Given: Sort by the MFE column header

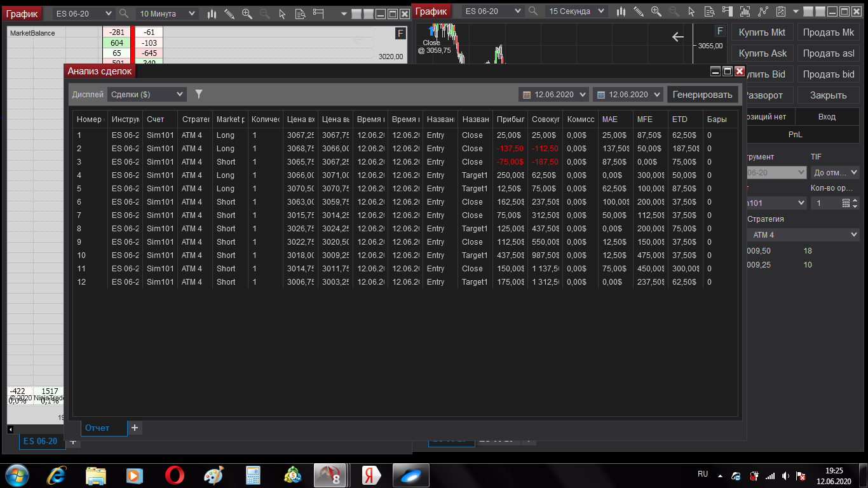Looking at the screenshot, I should 650,119.
